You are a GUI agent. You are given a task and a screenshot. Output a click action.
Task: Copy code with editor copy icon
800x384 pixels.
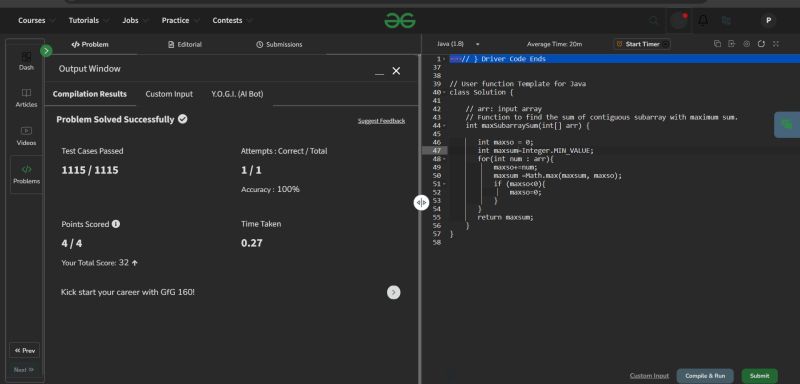(717, 44)
